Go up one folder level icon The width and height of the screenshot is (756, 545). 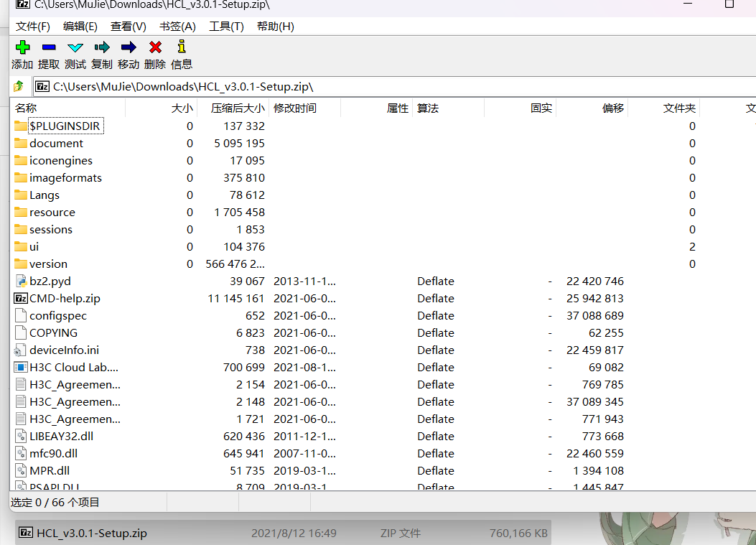click(19, 86)
